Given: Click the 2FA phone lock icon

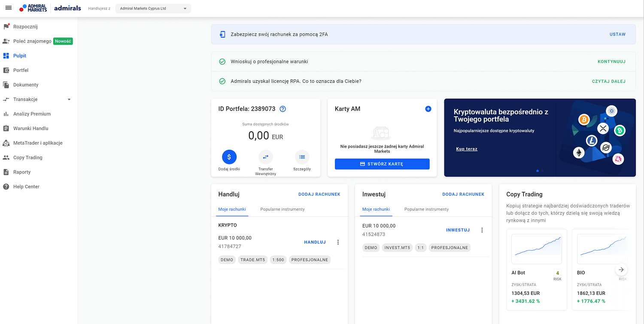Looking at the screenshot, I should coord(222,34).
